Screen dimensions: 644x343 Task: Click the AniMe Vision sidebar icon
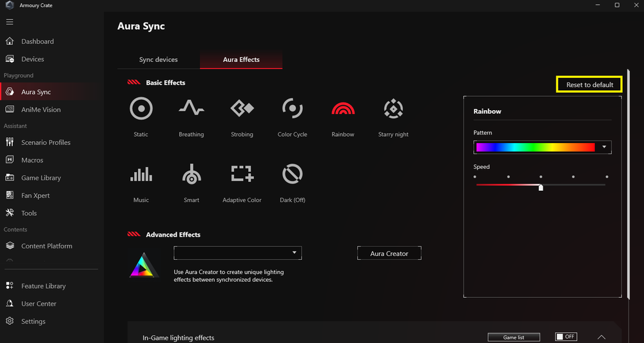(10, 109)
